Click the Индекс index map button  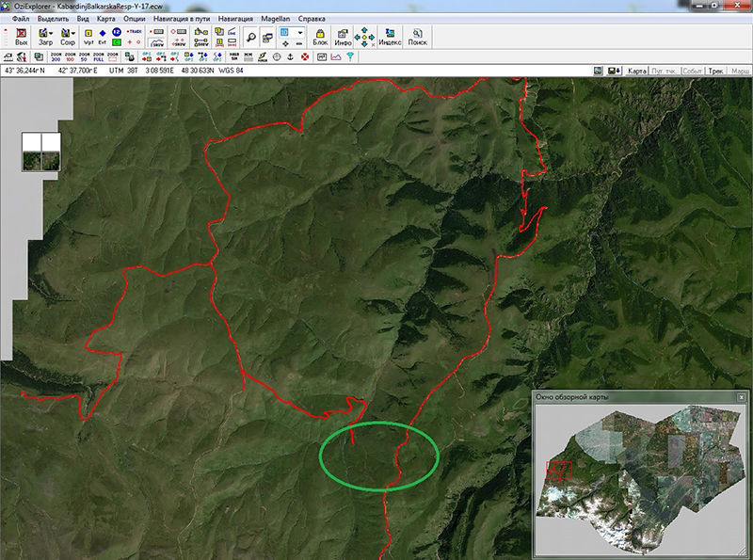click(390, 37)
